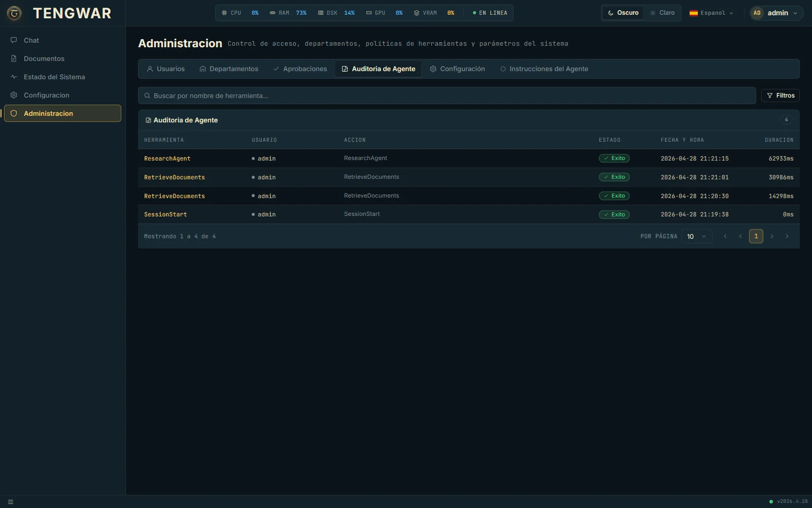
Task: Sort by DURACION column header
Action: (779, 140)
